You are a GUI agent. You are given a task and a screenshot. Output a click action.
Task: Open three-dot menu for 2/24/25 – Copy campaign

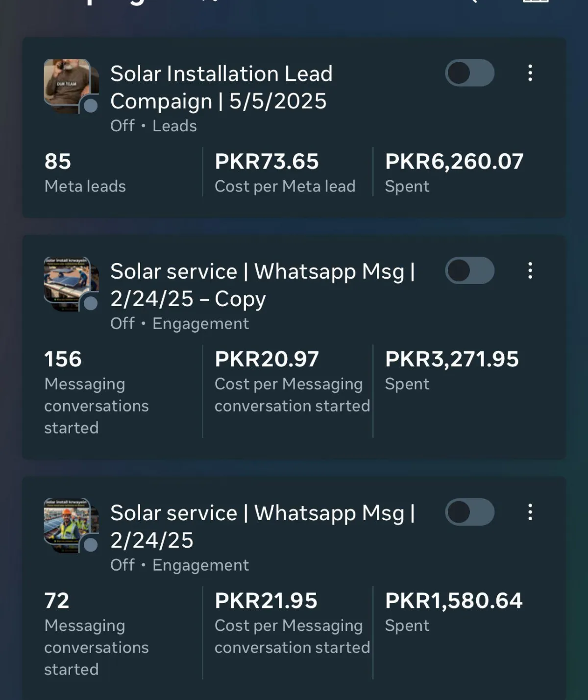pos(530,270)
